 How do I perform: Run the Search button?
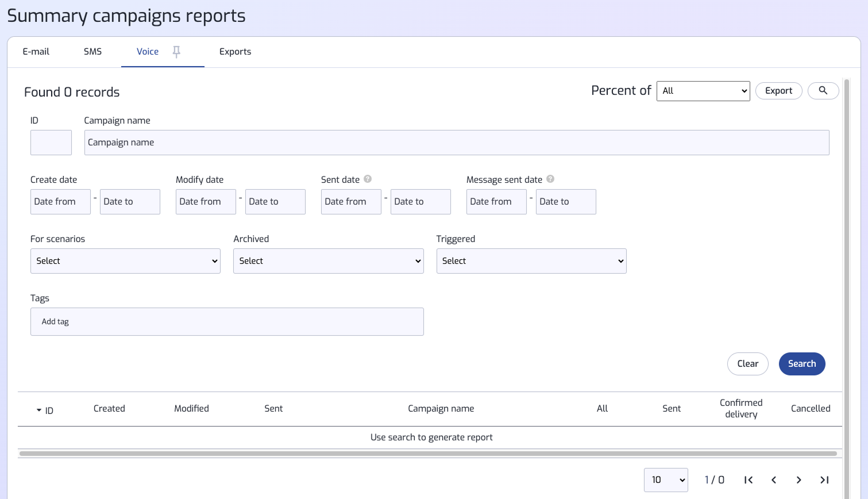pyautogui.click(x=802, y=364)
